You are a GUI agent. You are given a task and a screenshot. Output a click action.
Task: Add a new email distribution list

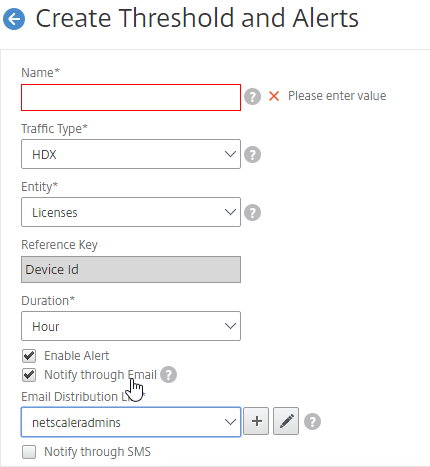click(x=256, y=421)
